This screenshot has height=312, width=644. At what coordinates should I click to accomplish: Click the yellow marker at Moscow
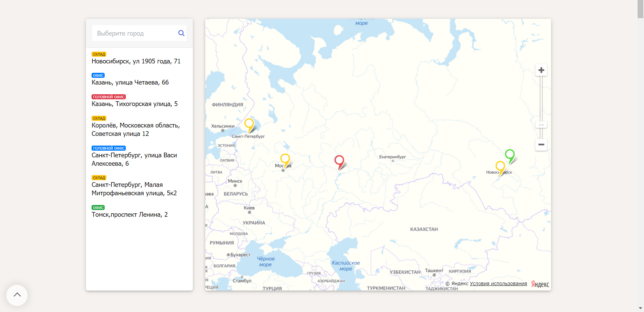tap(285, 159)
